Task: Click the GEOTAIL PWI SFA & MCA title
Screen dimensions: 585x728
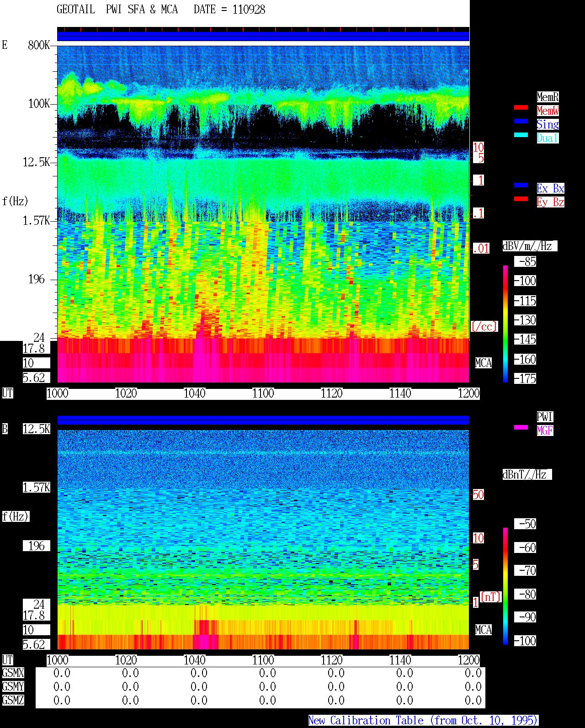Action: click(x=117, y=10)
